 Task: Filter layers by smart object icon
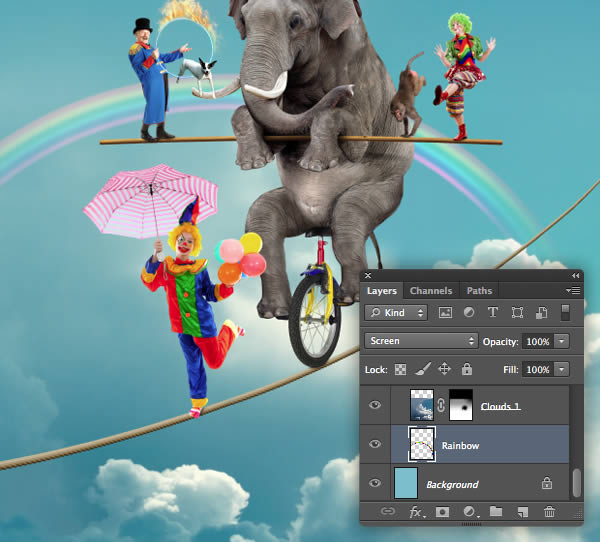[x=541, y=313]
